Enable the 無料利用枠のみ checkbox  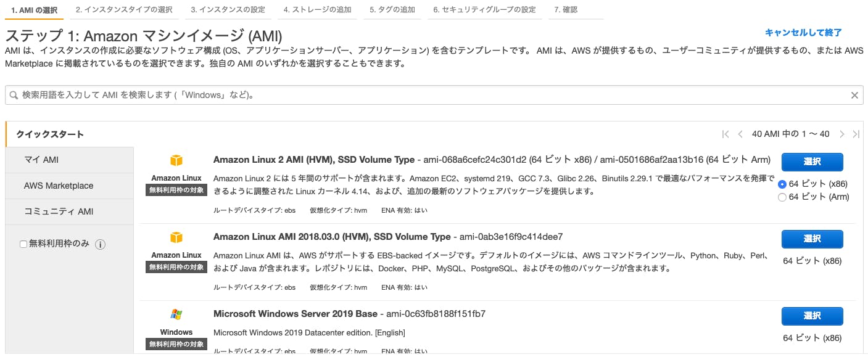click(23, 244)
